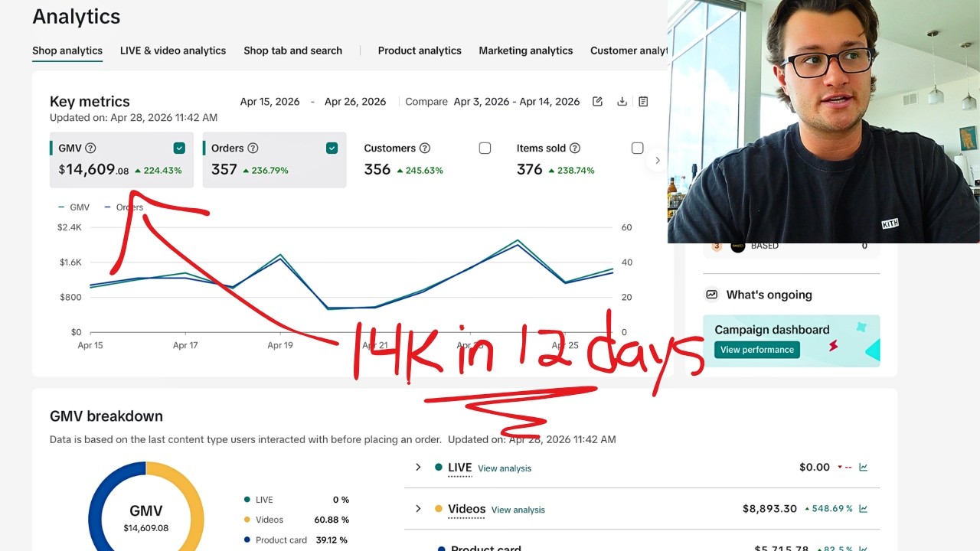The width and height of the screenshot is (980, 551).
Task: Open the edit date range icon
Action: pyautogui.click(x=597, y=102)
